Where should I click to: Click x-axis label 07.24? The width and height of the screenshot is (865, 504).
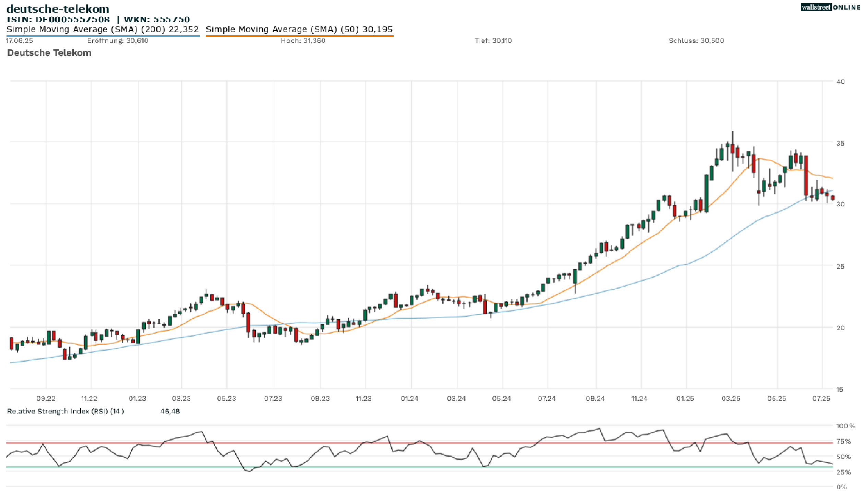tap(547, 399)
